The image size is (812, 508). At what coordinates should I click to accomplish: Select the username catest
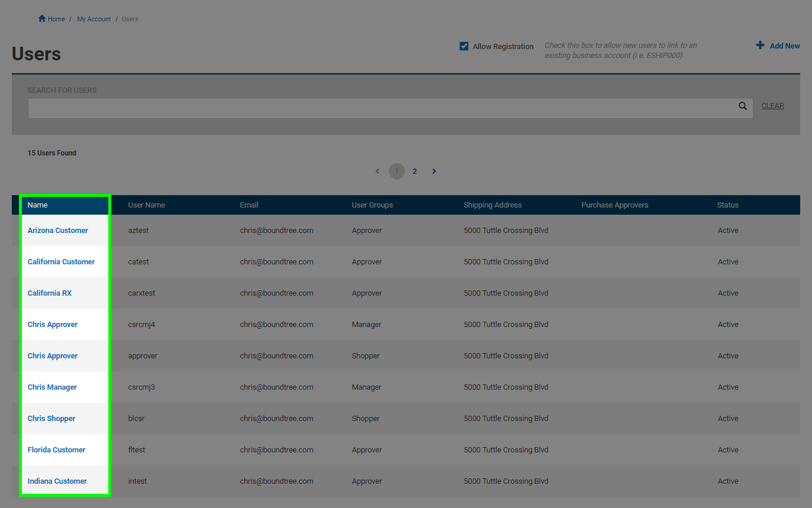click(x=138, y=262)
